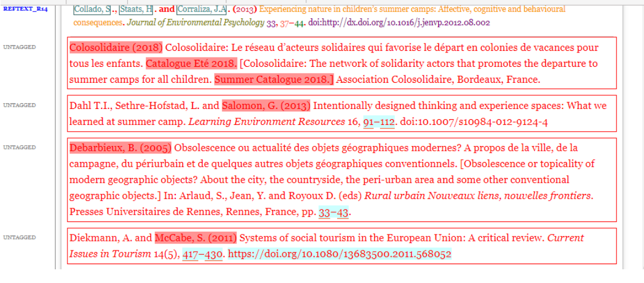Click the UNTAGGED label beside Debarbieux reference
Viewport: 644px width, 283px height.
tap(19, 147)
